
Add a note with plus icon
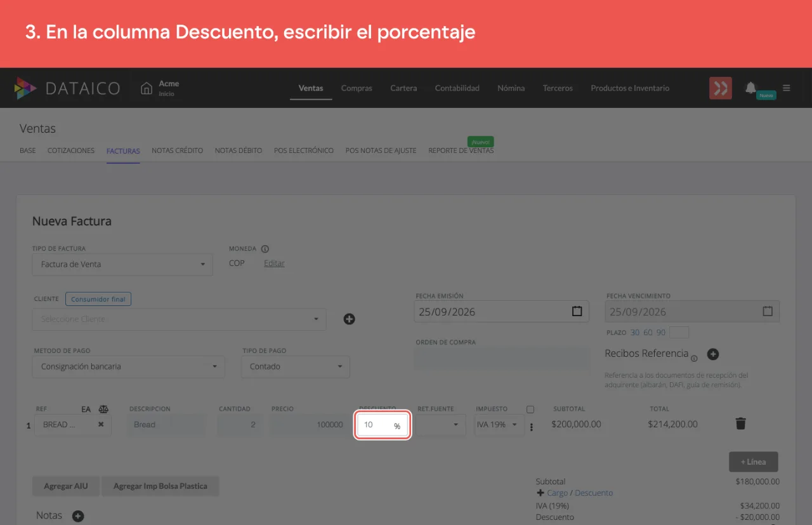78,516
